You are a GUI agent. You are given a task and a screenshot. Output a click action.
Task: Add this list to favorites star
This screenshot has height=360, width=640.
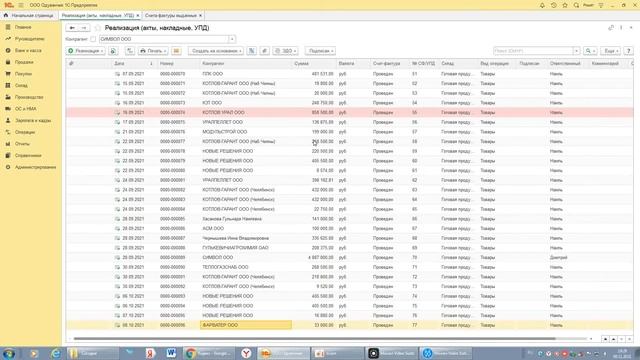point(98,28)
